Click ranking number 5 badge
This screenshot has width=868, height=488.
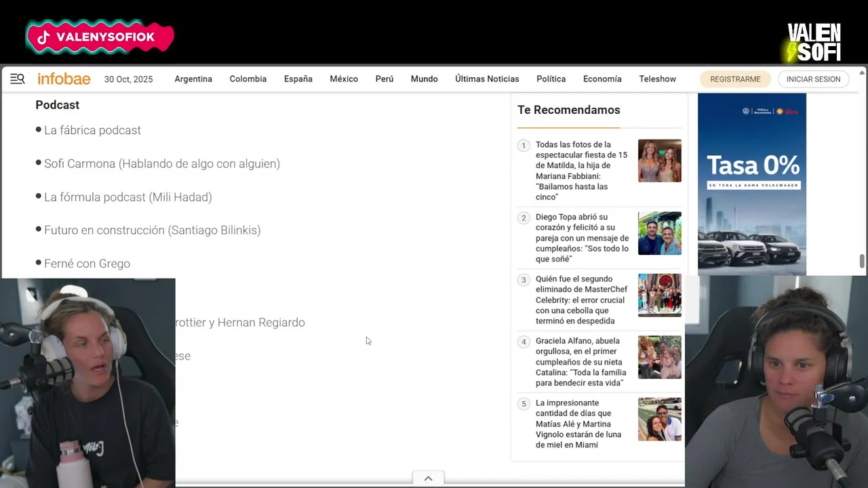pos(524,404)
